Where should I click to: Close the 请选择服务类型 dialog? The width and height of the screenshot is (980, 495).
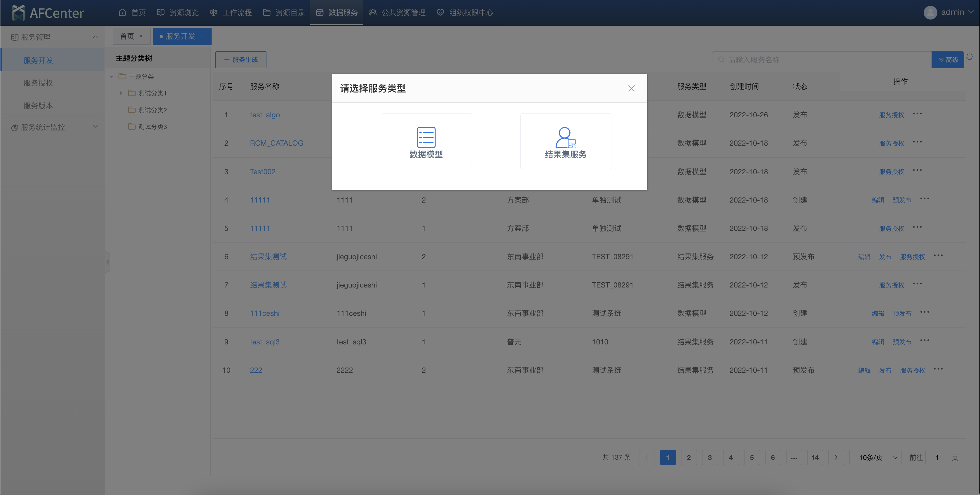[x=632, y=88]
